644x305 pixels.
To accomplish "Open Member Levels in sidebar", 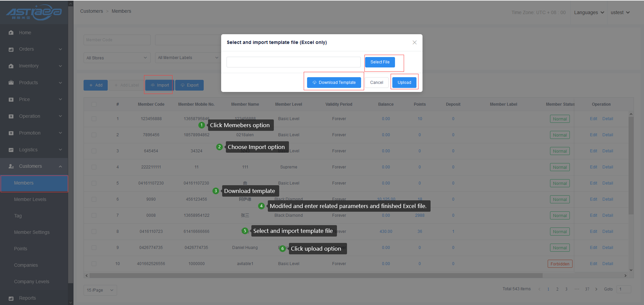I will coord(30,199).
